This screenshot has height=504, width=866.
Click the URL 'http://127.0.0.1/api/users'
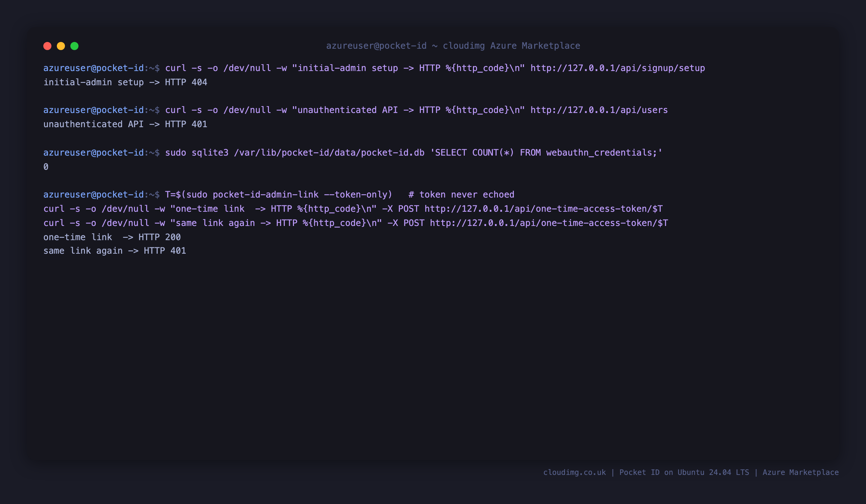coord(599,110)
